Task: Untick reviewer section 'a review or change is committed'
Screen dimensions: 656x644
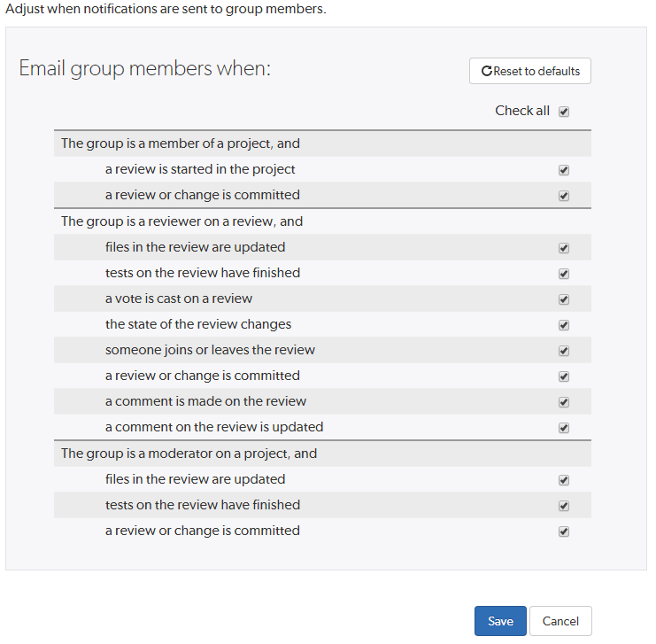Action: [564, 376]
